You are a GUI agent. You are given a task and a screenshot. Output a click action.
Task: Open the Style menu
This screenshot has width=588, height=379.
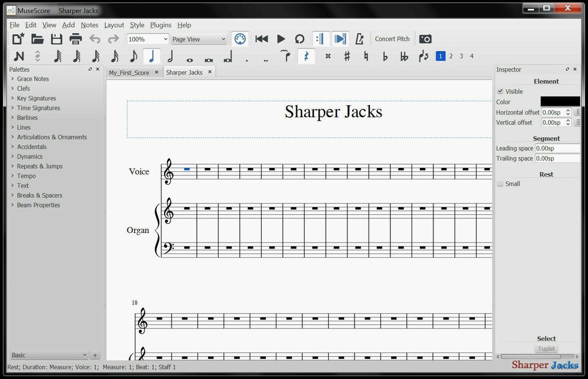(x=137, y=25)
